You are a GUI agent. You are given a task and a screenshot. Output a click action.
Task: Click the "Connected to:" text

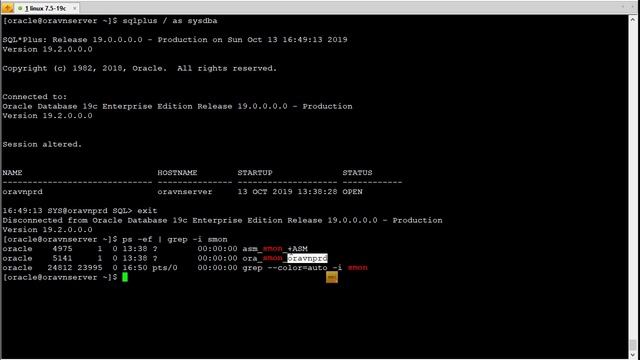click(x=35, y=97)
